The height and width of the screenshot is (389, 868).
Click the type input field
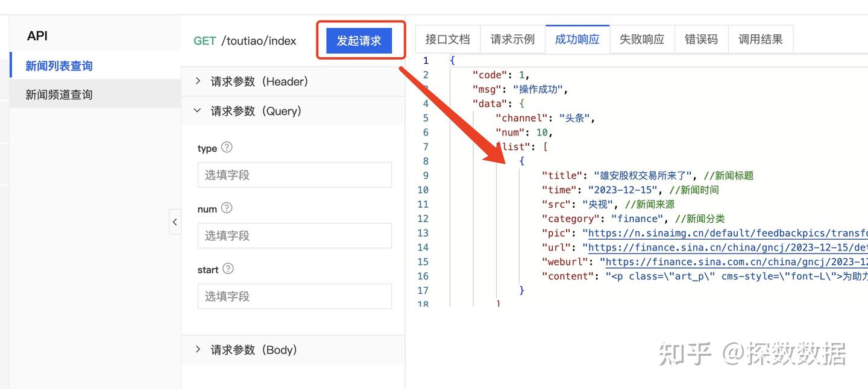[x=294, y=175]
